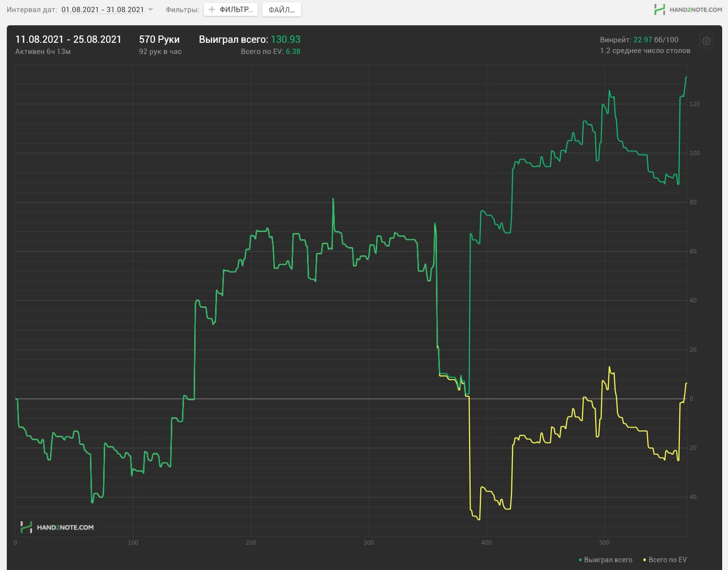
Task: Click the 11.08.2021 - 25.08.2021 session title
Action: pos(68,39)
